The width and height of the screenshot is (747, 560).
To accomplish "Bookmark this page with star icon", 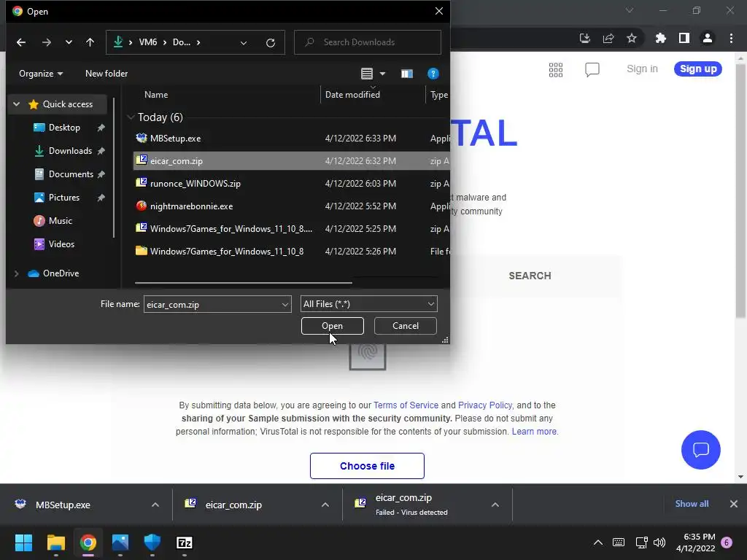I will coord(632,38).
